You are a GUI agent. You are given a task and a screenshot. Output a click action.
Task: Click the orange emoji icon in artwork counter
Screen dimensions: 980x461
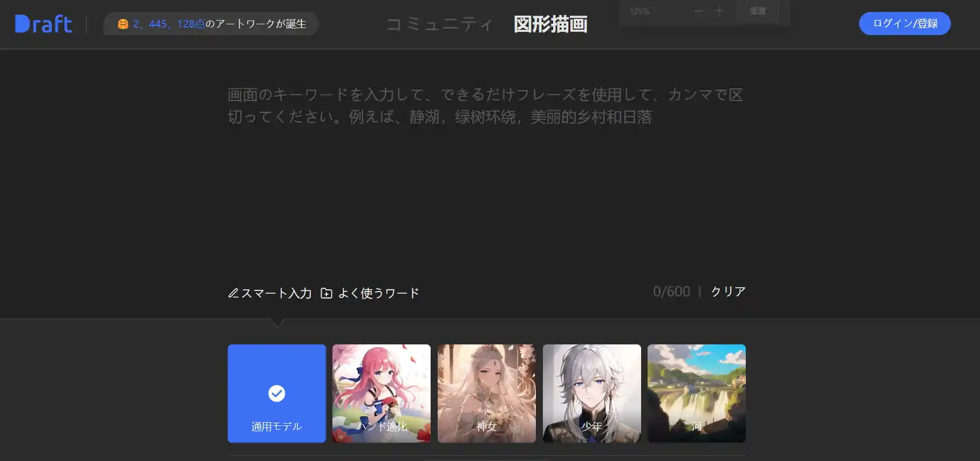point(123,24)
